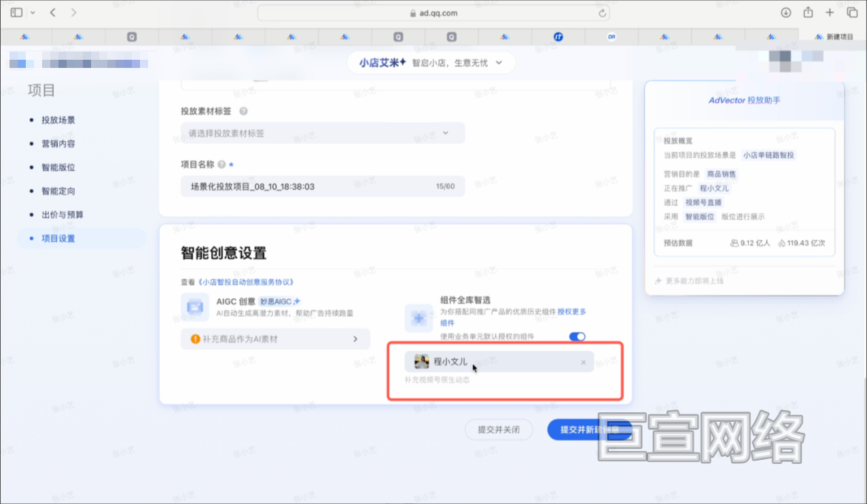Click 程小文儿 tag in 投放概览
This screenshot has width=867, height=504.
(714, 188)
